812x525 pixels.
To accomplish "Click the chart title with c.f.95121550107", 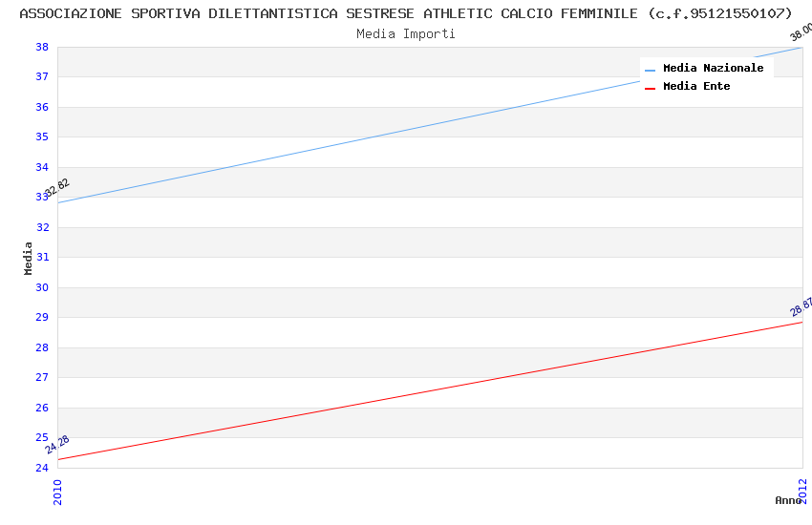I will point(406,13).
